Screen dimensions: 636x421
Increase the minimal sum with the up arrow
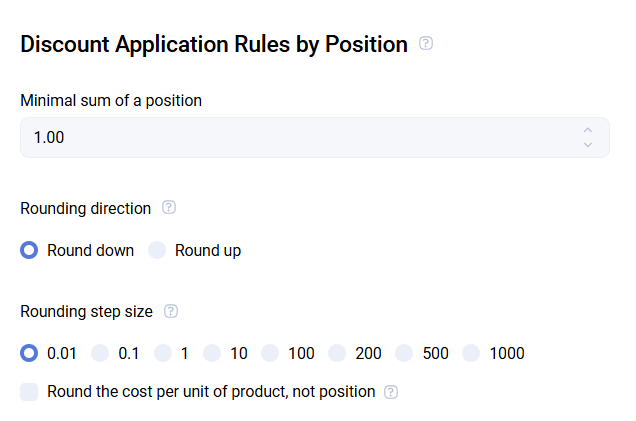588,130
